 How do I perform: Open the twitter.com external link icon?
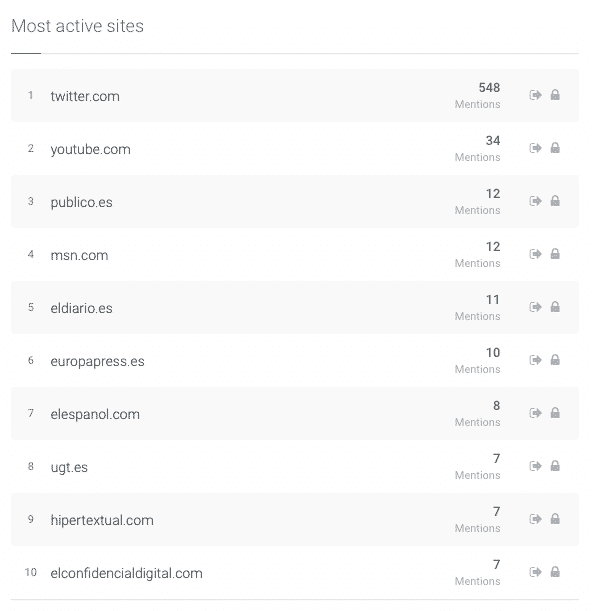[x=535, y=95]
